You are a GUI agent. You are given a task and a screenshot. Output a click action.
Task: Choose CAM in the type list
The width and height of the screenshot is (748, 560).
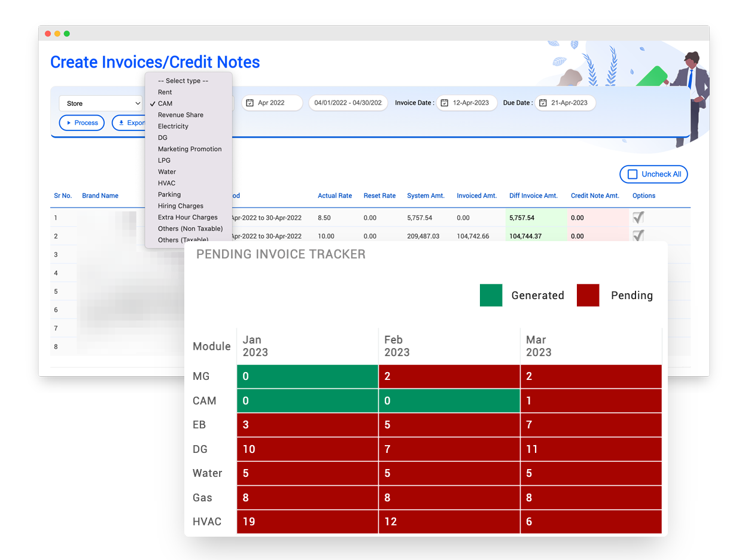pyautogui.click(x=165, y=104)
